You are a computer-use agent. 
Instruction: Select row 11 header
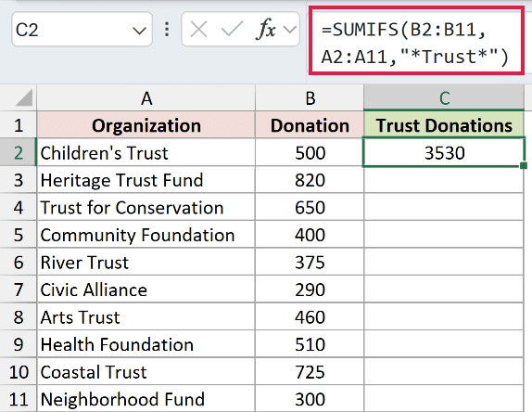pyautogui.click(x=19, y=399)
